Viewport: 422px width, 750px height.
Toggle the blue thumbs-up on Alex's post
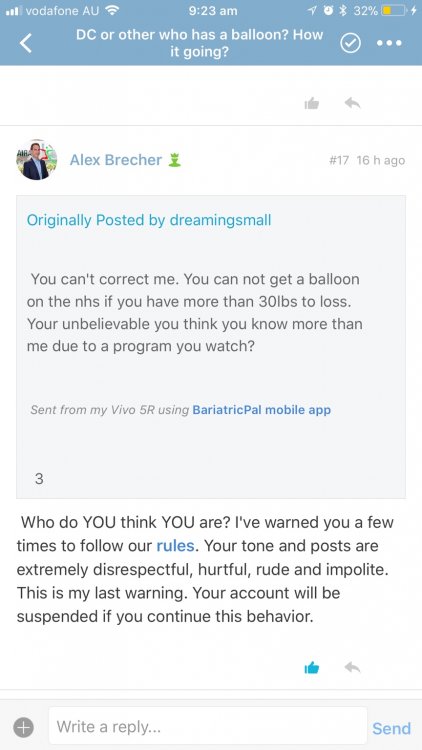(x=312, y=667)
